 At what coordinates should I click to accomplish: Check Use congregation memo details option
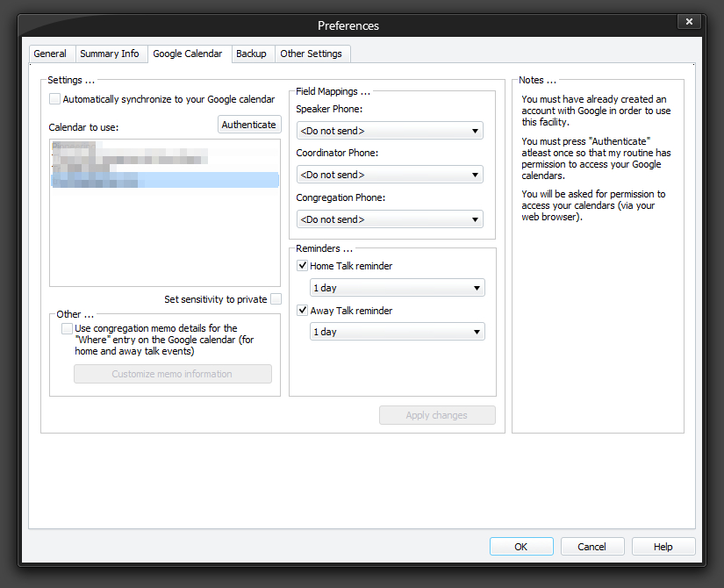(68, 329)
